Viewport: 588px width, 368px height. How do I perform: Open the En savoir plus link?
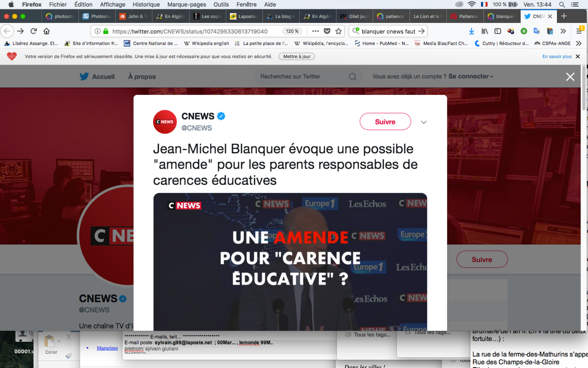[557, 56]
